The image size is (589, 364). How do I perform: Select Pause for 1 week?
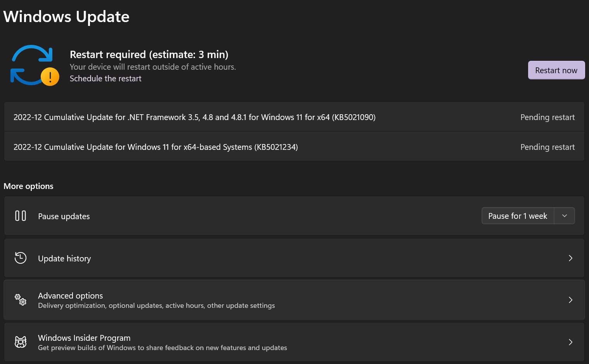518,216
